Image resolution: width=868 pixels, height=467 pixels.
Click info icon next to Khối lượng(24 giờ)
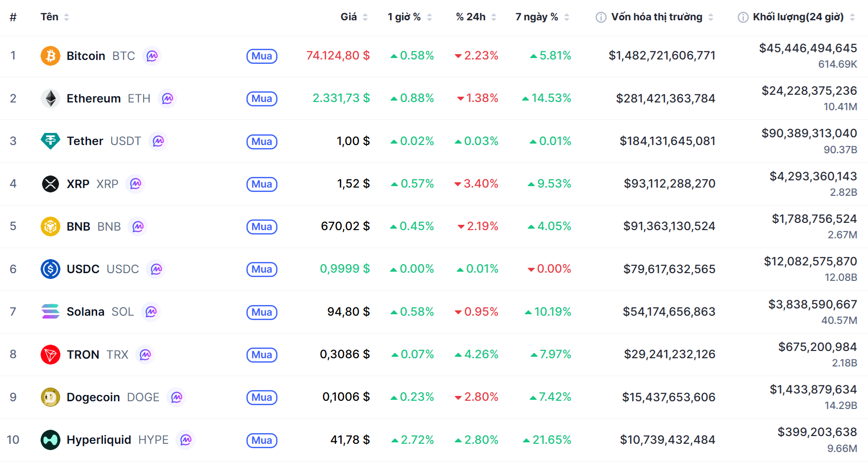pos(743,17)
